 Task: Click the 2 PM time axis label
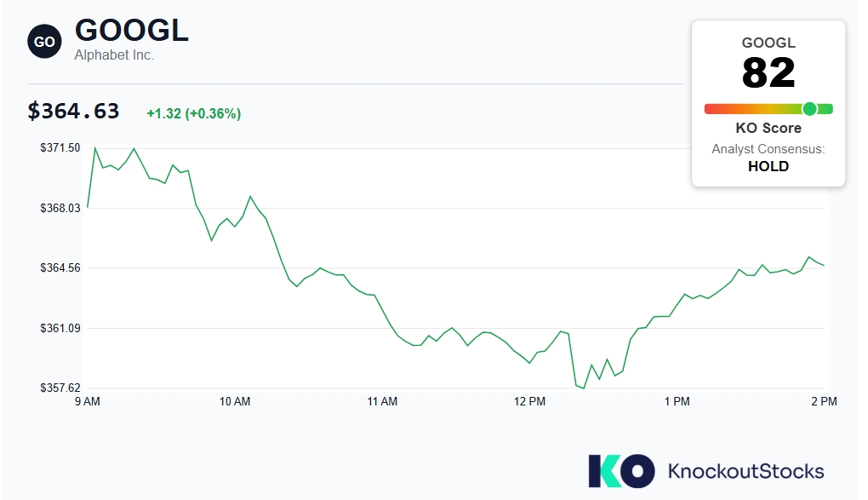pyautogui.click(x=825, y=401)
